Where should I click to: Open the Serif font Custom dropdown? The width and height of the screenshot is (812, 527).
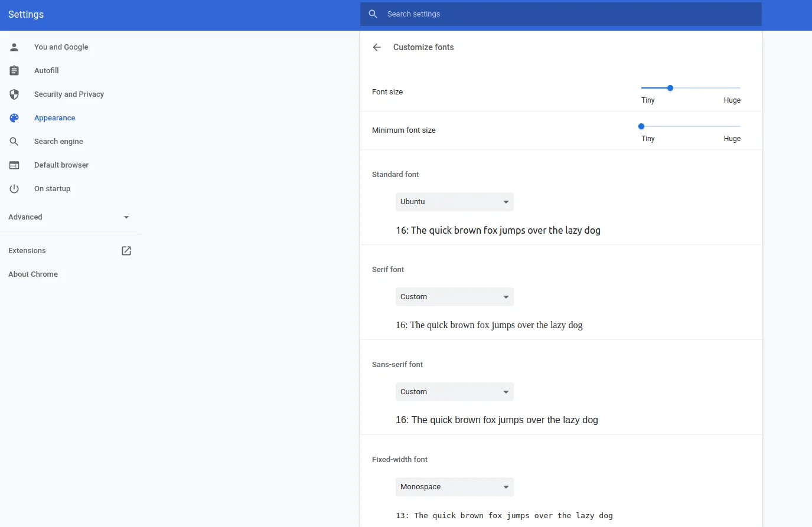tap(455, 297)
